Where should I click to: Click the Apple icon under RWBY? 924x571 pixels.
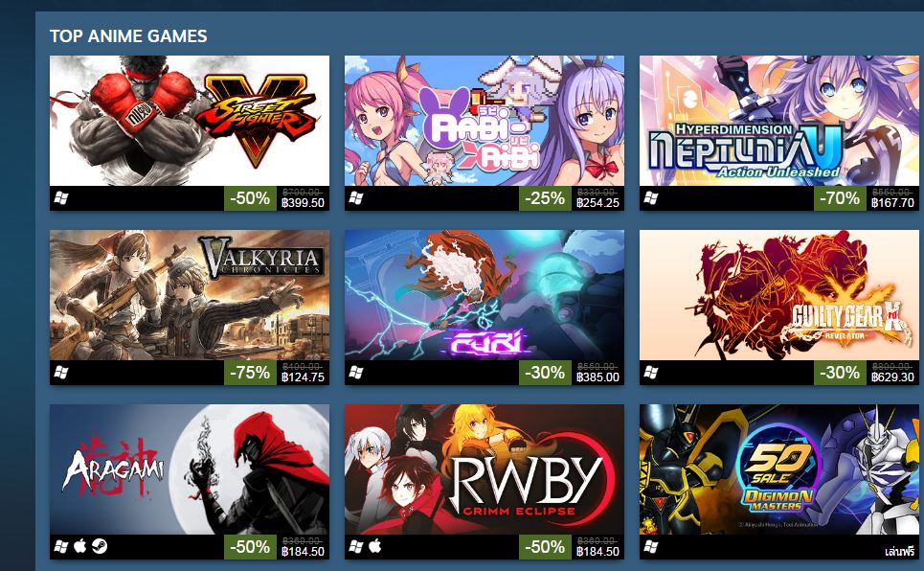(374, 546)
